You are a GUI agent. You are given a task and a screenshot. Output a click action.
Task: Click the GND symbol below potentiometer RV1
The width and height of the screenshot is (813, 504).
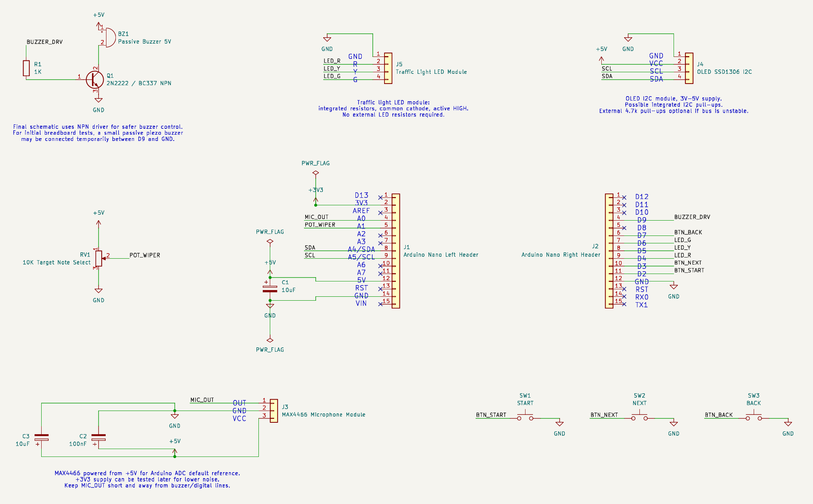coord(99,290)
